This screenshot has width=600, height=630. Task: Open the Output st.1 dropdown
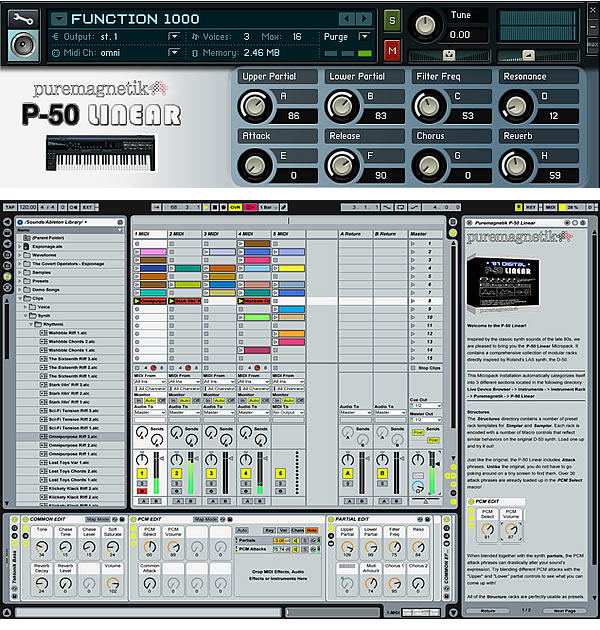point(174,37)
